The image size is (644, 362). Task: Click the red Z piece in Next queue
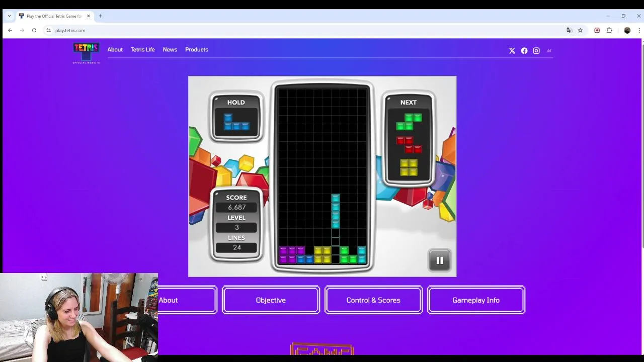[409, 145]
